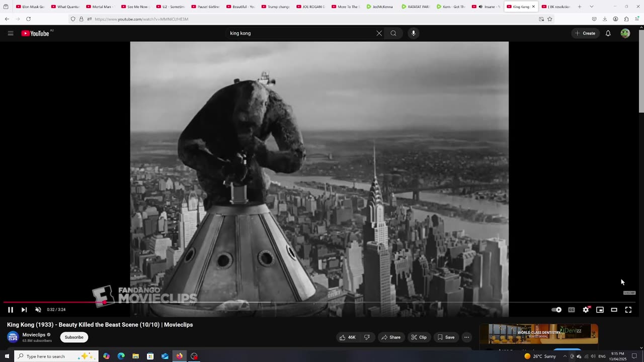Open the site permissions lock icon

[81, 19]
